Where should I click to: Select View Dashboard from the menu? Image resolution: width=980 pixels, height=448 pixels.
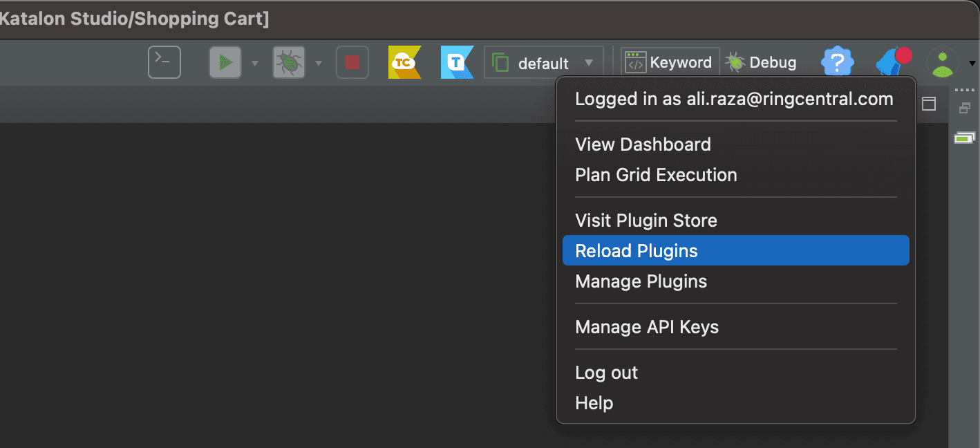736,144
